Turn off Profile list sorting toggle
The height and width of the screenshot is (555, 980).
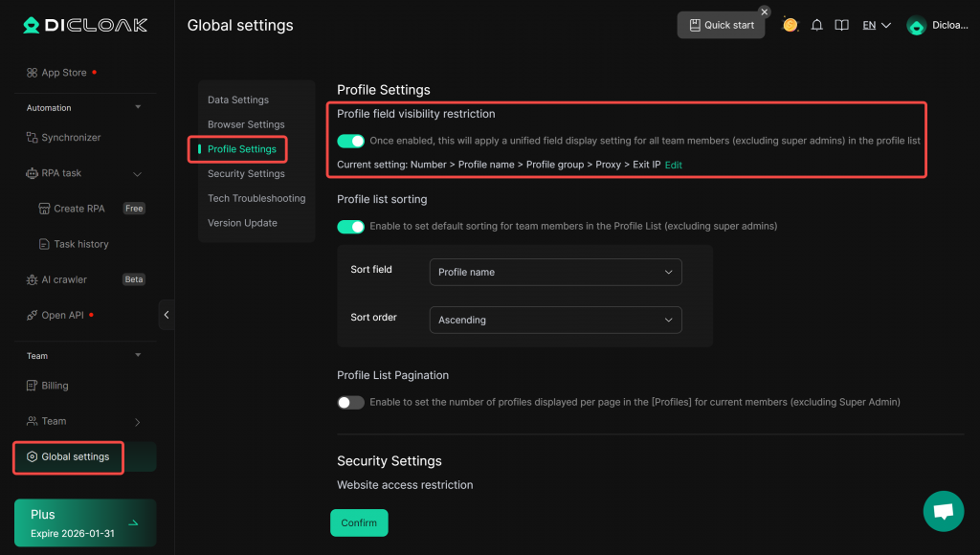(x=351, y=227)
